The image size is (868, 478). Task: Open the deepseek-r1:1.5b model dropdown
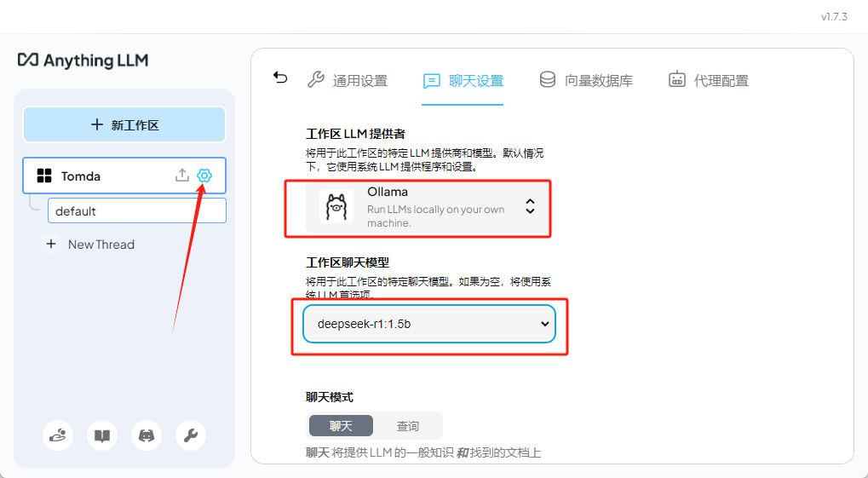tap(428, 324)
